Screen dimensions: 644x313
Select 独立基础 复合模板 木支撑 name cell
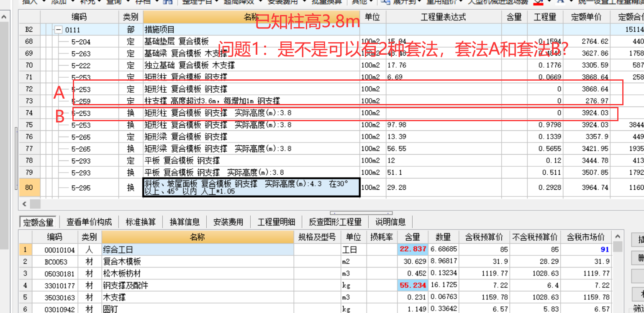click(251, 65)
